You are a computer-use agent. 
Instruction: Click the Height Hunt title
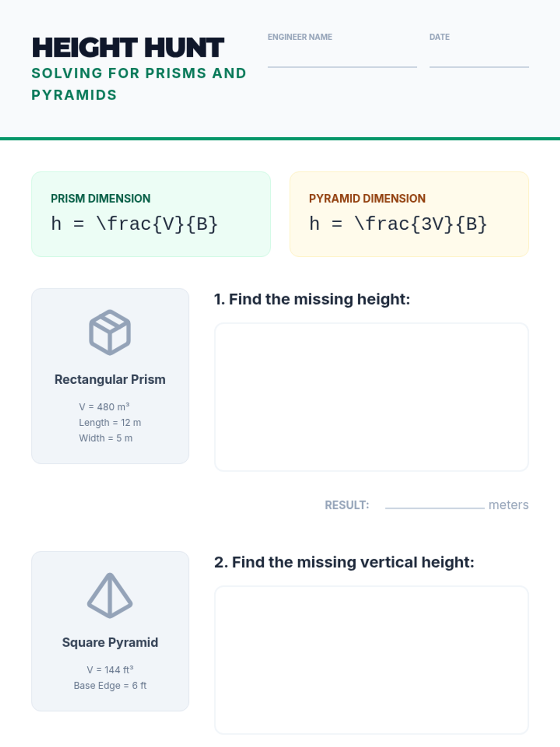tap(128, 48)
